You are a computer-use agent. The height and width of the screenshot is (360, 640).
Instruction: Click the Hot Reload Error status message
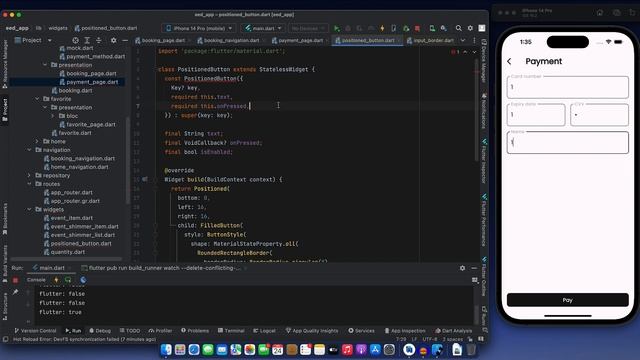tap(84, 339)
